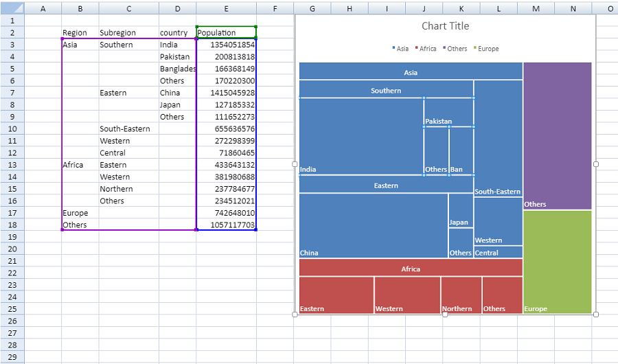Image resolution: width=618 pixels, height=364 pixels.
Task: Select the Northern subregion cell
Action: [x=129, y=188]
